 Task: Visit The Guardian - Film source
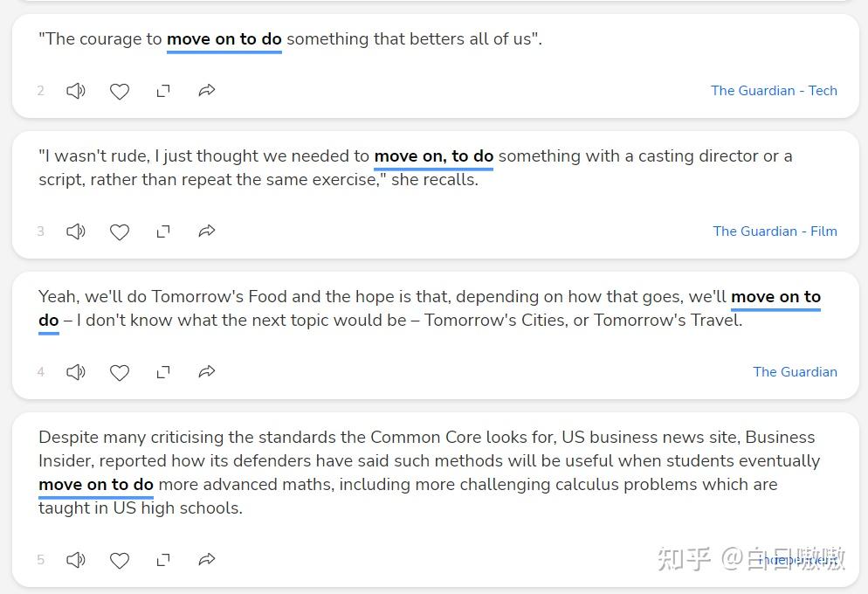(775, 231)
